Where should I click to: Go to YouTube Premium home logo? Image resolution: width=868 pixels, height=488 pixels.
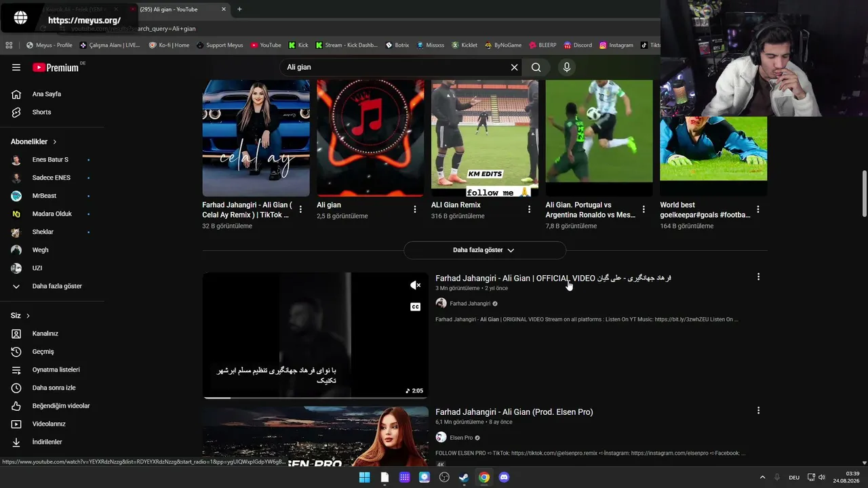[56, 67]
